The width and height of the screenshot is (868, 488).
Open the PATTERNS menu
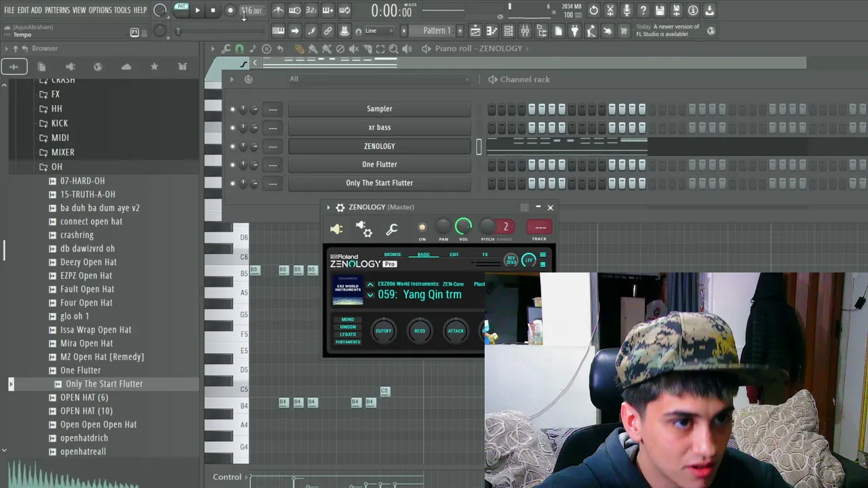(57, 10)
